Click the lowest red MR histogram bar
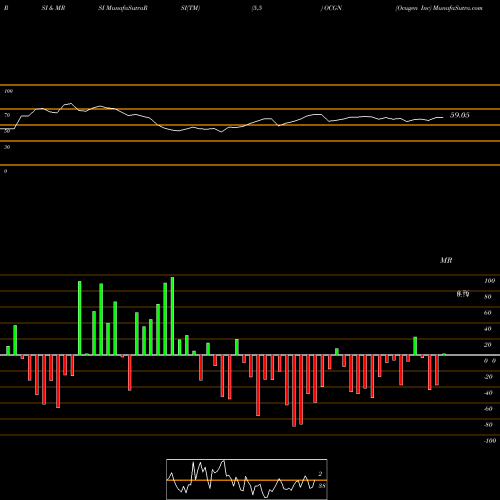This screenshot has height=500, width=500. pos(294,391)
